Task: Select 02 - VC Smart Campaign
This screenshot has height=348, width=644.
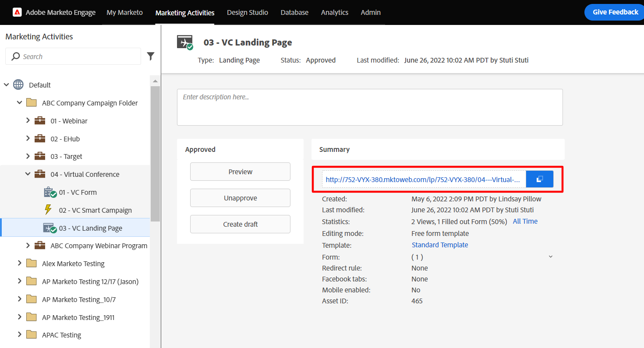Action: pyautogui.click(x=96, y=210)
